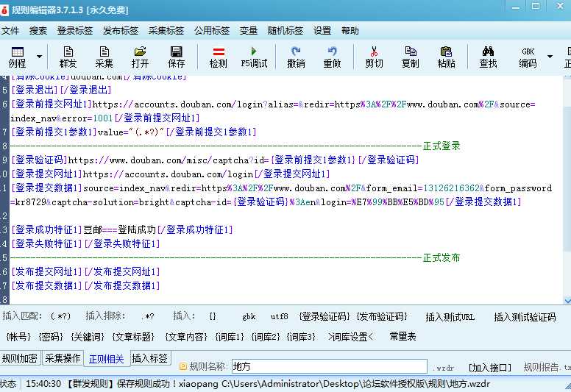Switch to the 规则加密 tab
The height and width of the screenshot is (392, 571).
(x=20, y=358)
